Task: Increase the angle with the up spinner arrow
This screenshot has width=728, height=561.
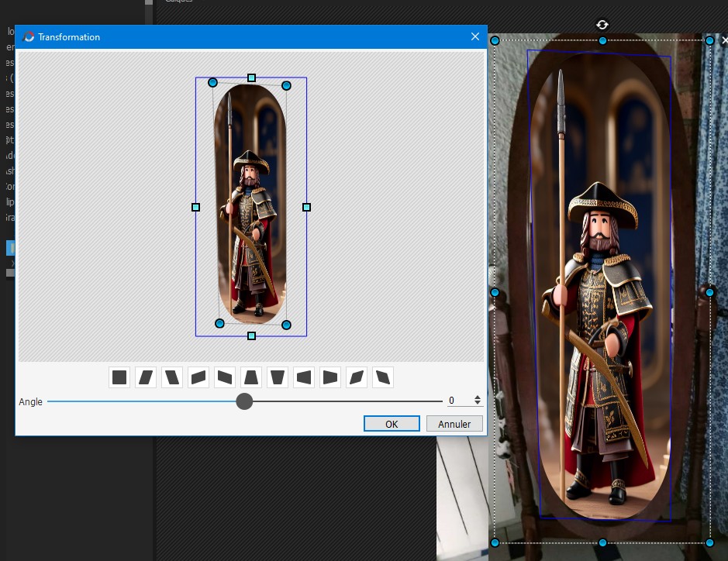Action: 478,398
